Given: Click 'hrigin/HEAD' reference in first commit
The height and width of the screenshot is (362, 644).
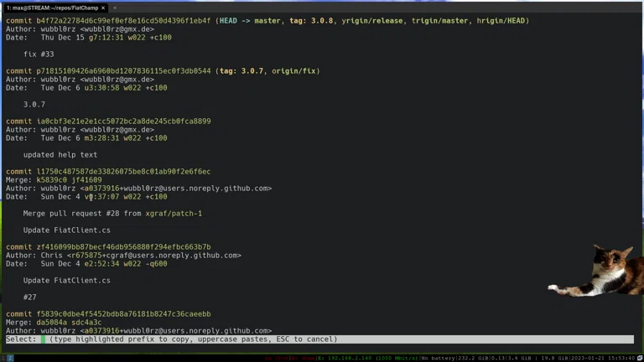Looking at the screenshot, I should tap(501, 21).
